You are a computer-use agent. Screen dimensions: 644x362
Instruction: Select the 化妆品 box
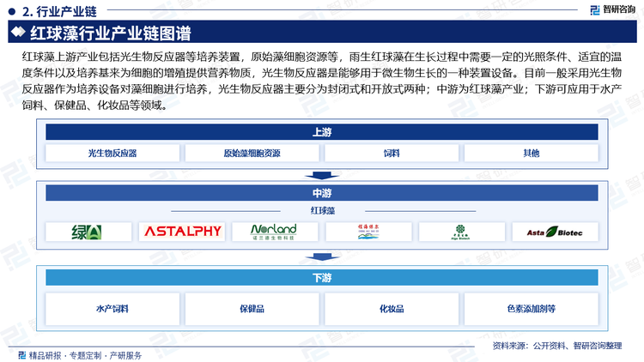392,309
